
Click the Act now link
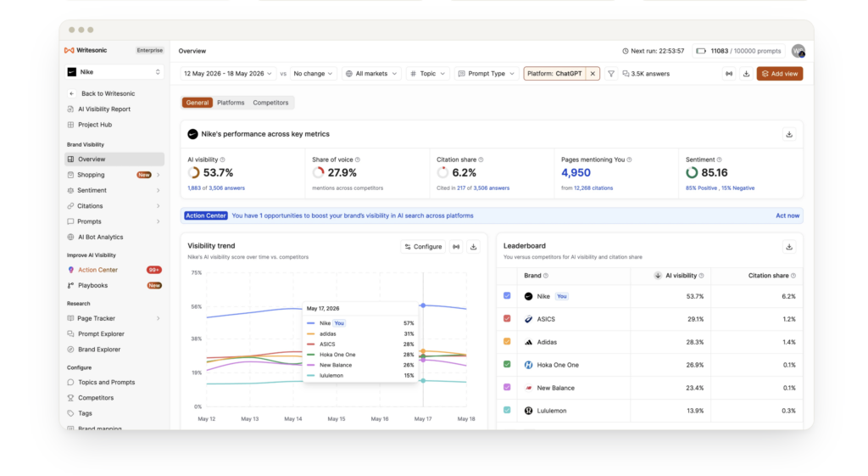click(787, 216)
